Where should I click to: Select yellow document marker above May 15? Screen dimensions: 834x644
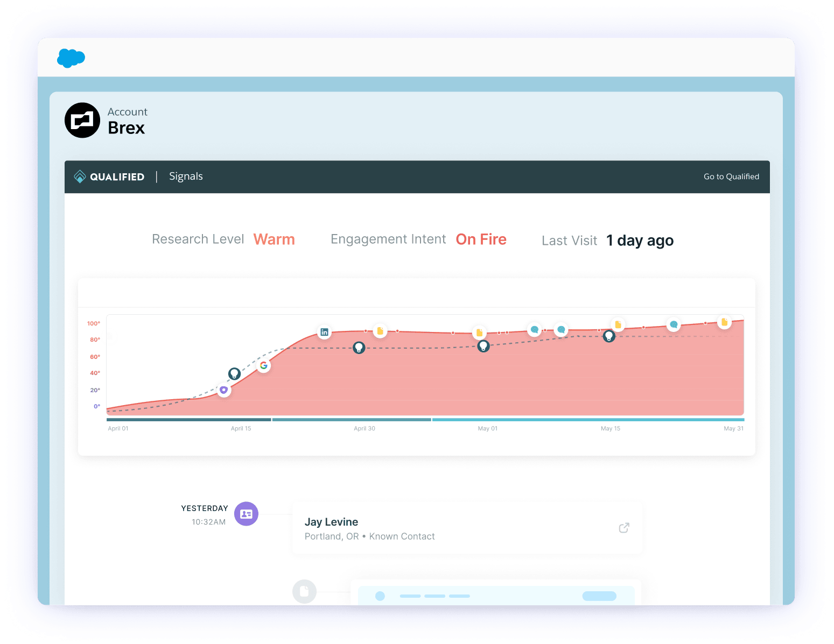point(618,324)
